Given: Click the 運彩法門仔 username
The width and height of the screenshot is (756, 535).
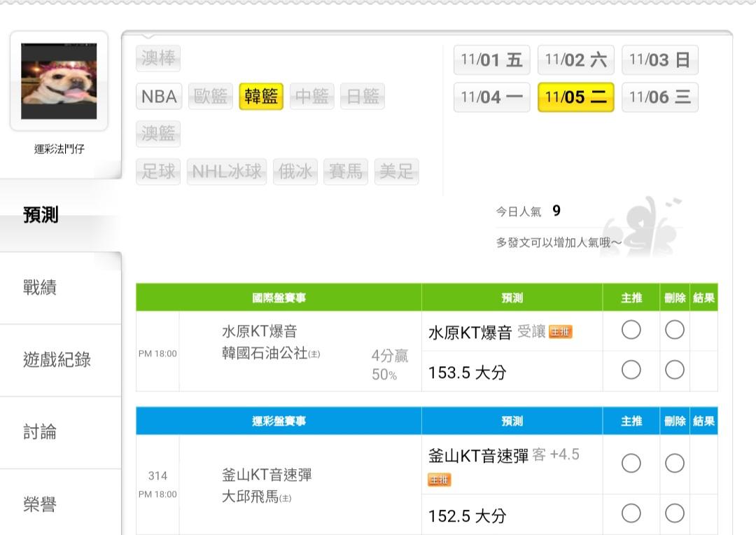Looking at the screenshot, I should pos(59,148).
